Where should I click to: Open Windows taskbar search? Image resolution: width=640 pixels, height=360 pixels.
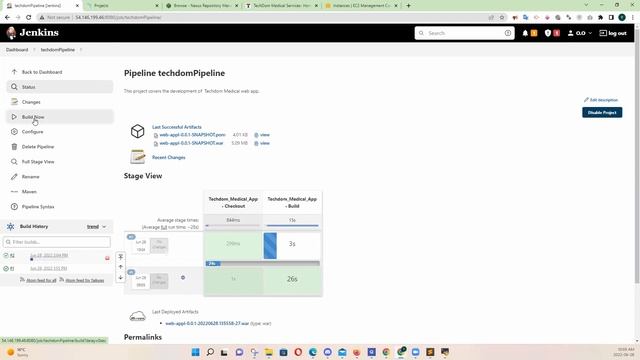(x=210, y=352)
